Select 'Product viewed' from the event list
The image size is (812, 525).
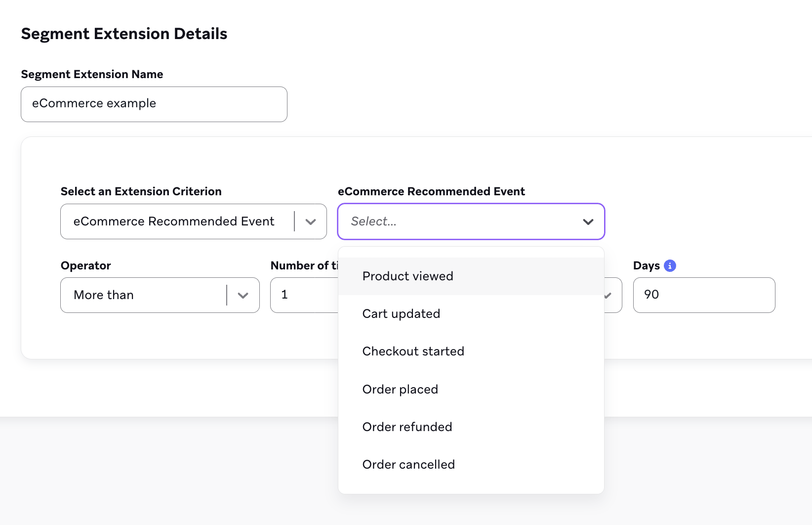click(407, 276)
